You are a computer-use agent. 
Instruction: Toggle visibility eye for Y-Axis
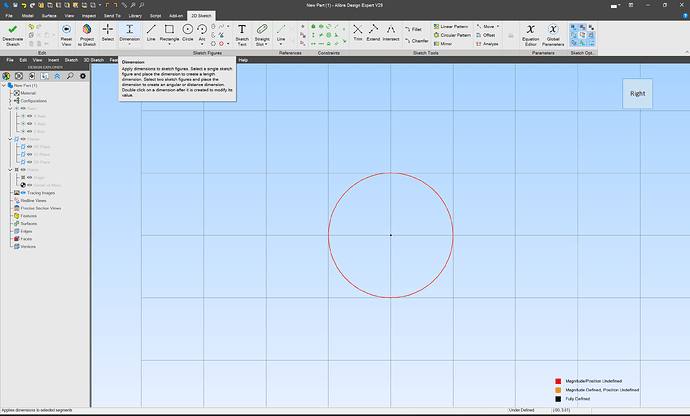coord(29,124)
